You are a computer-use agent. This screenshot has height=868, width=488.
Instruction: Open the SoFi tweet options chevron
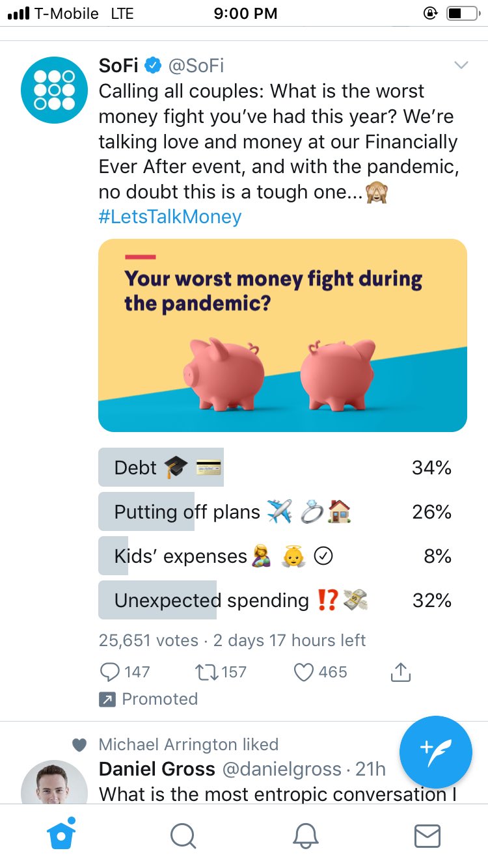click(461, 65)
